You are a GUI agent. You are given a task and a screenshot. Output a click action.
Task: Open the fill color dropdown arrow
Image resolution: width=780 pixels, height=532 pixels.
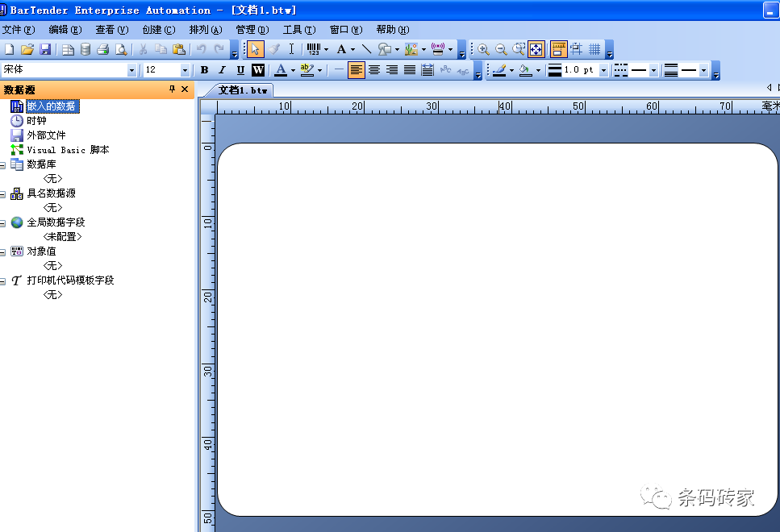click(x=538, y=70)
